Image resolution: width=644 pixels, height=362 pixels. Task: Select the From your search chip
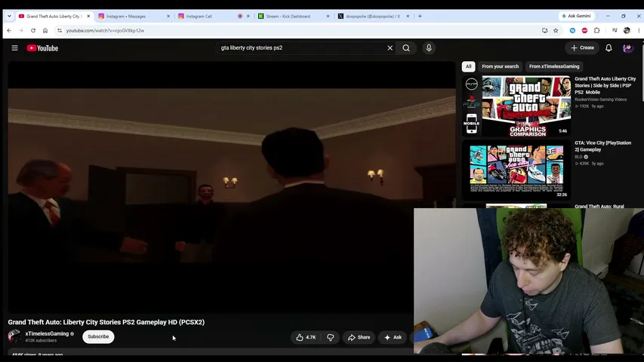501,66
